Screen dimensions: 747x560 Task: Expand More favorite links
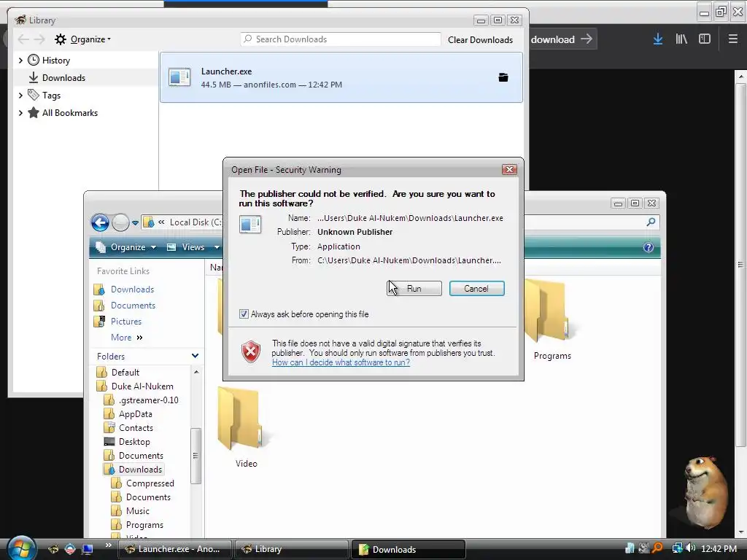click(127, 338)
